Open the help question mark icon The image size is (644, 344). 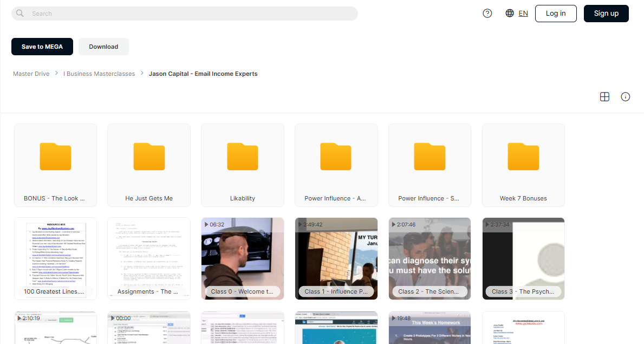coord(487,14)
